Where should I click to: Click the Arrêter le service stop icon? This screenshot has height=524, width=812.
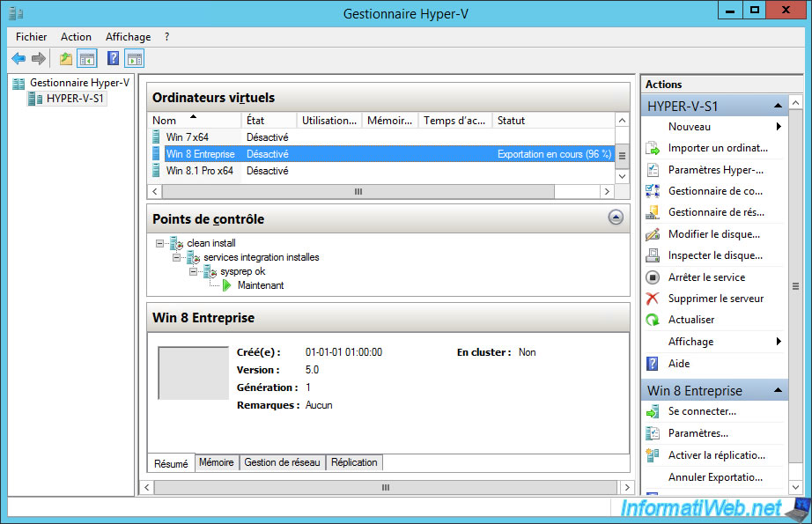[x=653, y=277]
